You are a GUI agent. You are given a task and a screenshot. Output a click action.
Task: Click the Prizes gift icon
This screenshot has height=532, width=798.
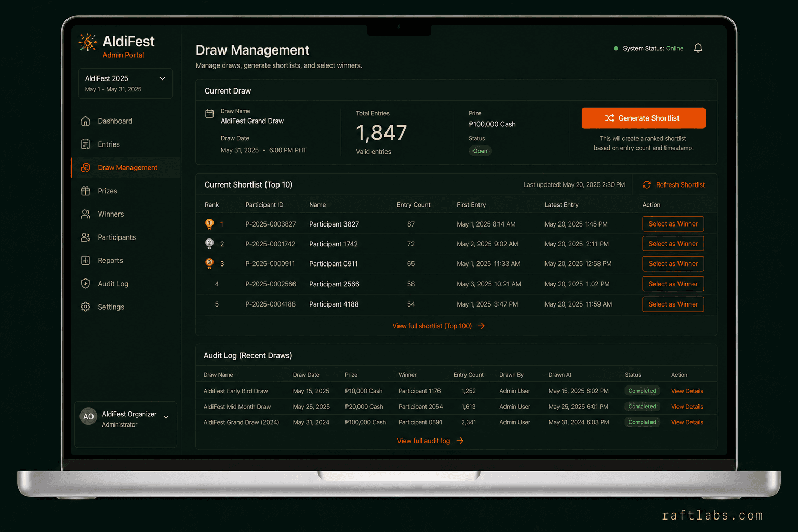[x=86, y=191]
